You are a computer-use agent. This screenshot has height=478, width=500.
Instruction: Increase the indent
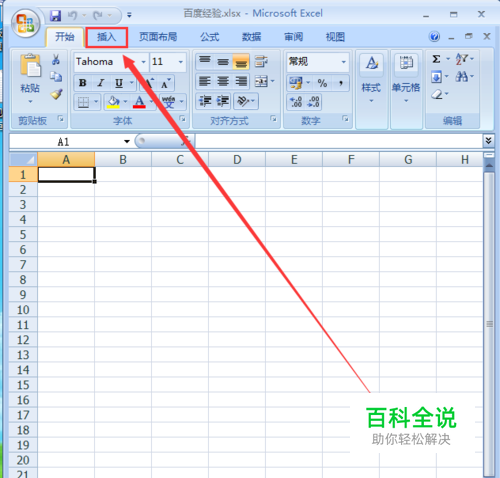click(223, 101)
